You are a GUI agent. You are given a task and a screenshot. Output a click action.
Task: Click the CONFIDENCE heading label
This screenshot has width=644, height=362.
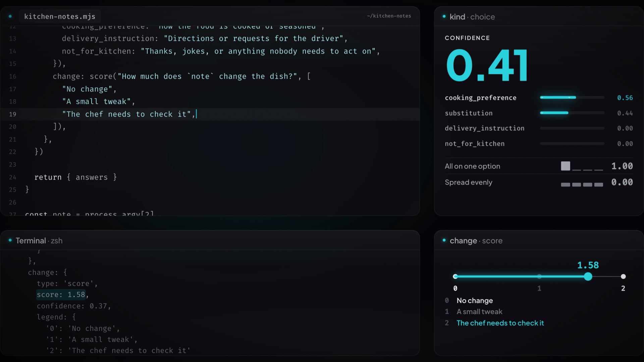(467, 38)
